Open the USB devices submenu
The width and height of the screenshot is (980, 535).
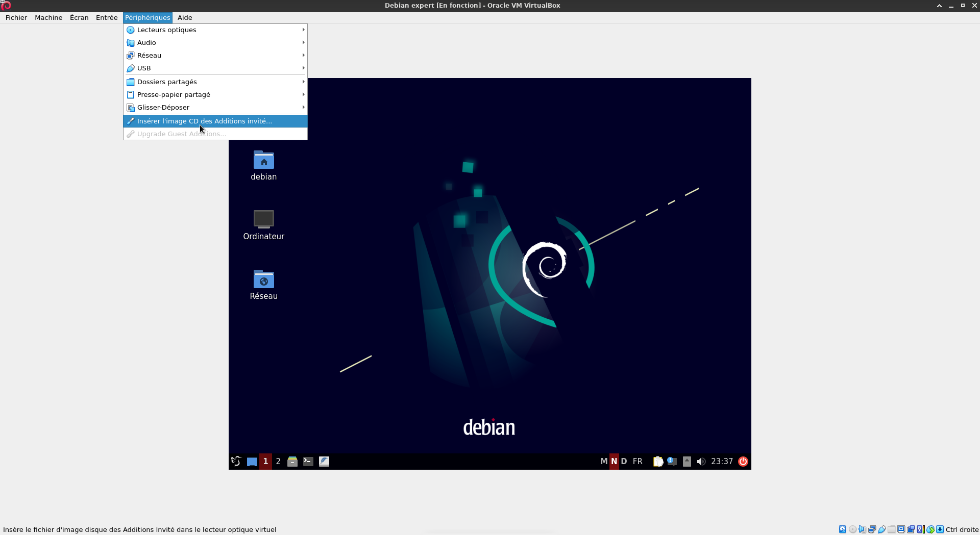point(215,68)
